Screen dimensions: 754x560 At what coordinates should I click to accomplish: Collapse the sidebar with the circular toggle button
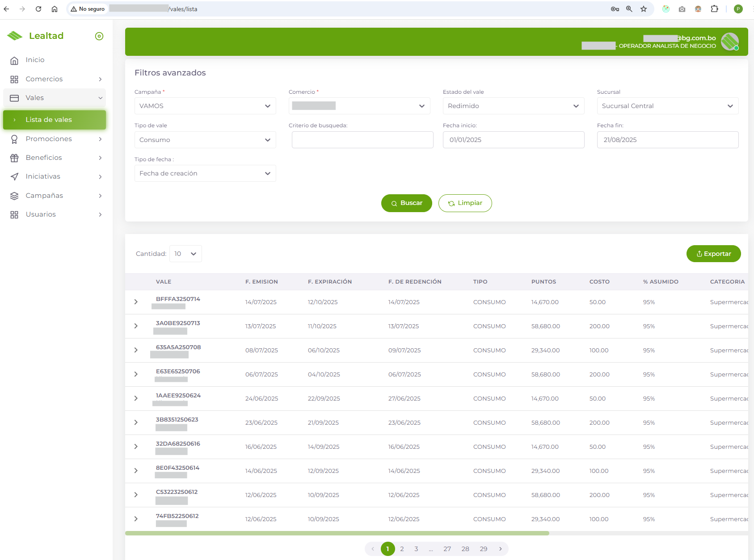tap(99, 36)
